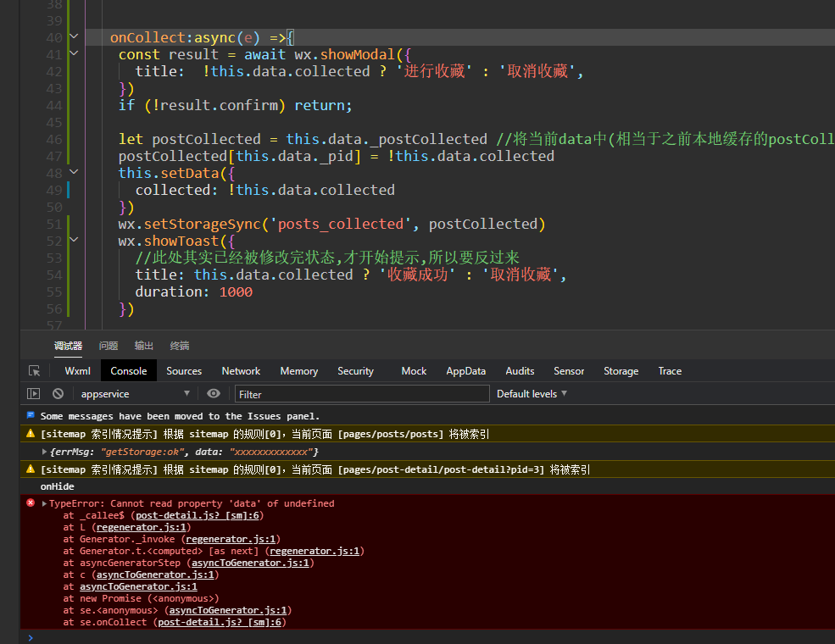Click the blue Issues info message icon
Image resolution: width=835 pixels, height=644 pixels.
pyautogui.click(x=31, y=416)
